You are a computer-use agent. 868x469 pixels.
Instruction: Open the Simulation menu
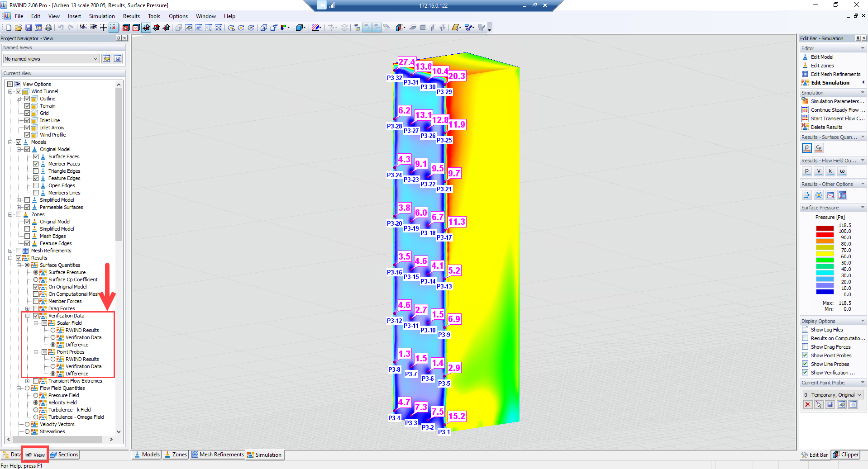(102, 16)
